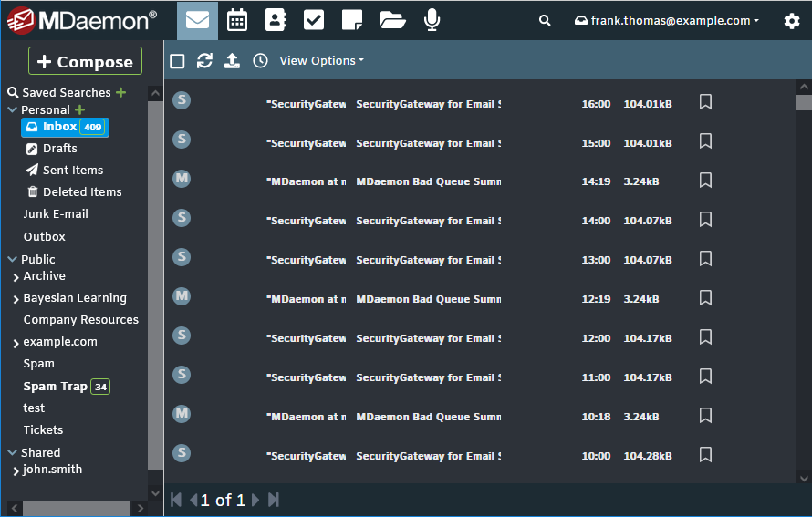Open the Company Resources folder
The width and height of the screenshot is (812, 517).
(81, 320)
